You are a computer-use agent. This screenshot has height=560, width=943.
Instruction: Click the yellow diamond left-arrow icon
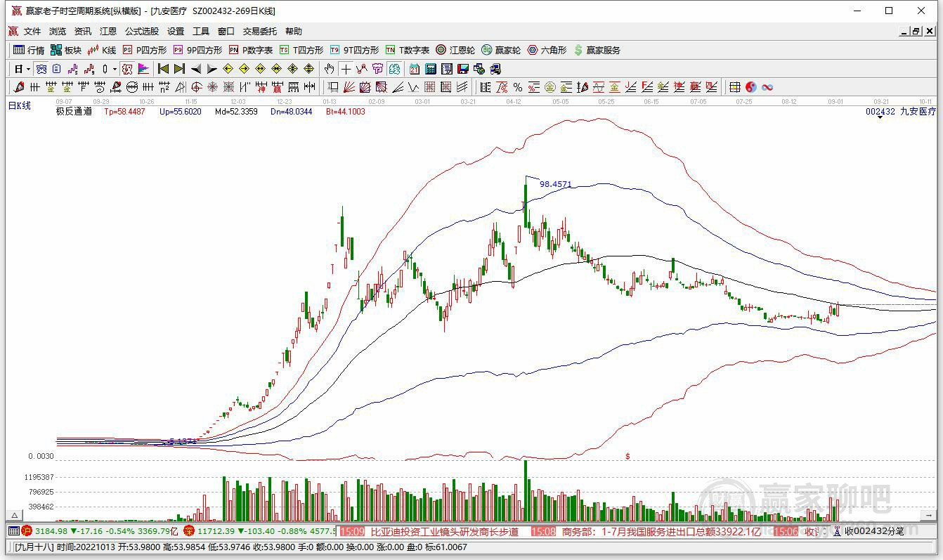(228, 69)
